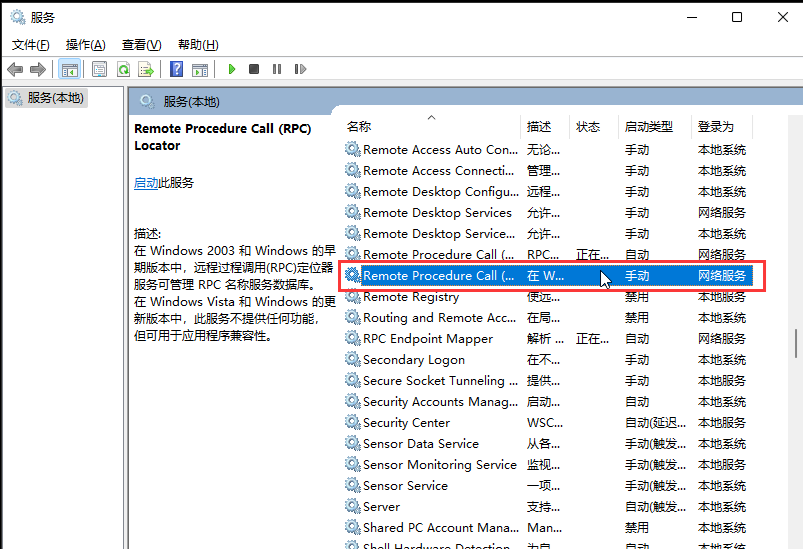Start the service with the green play button

coord(232,69)
